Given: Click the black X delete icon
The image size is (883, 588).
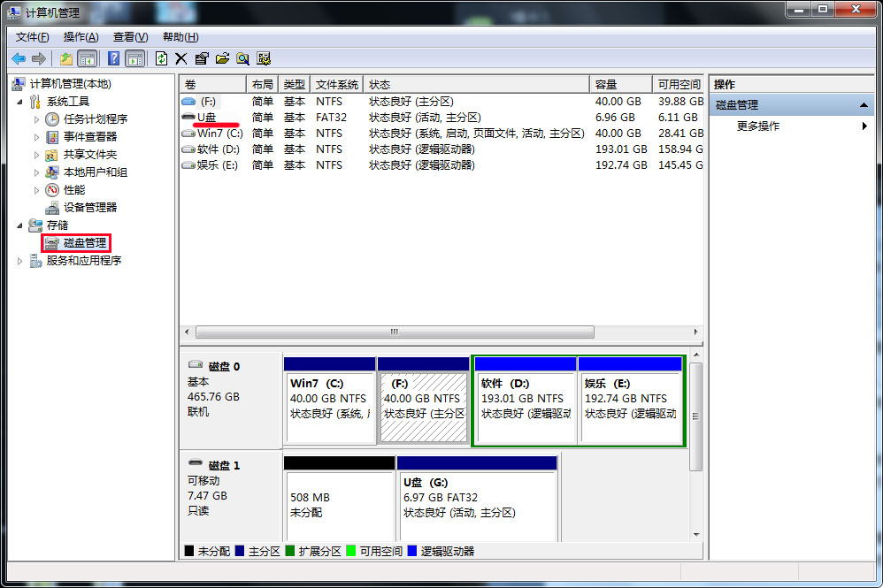Looking at the screenshot, I should click(181, 58).
